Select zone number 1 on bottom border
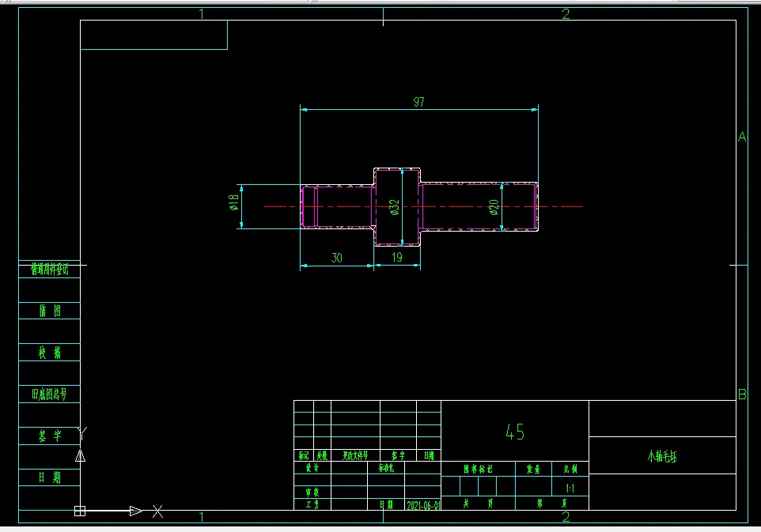Viewport: 761px width, 532px height. coord(202,517)
